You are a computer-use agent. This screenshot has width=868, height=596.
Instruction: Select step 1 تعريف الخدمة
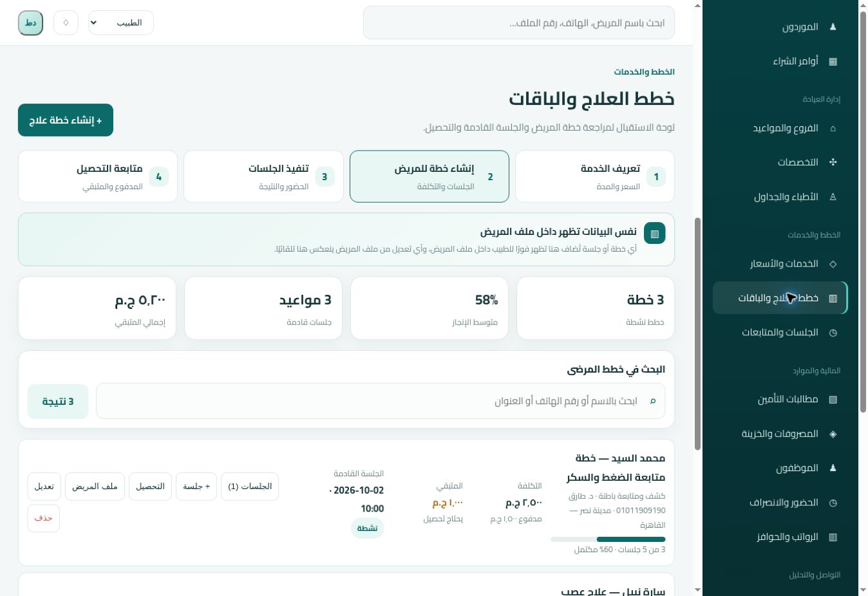pyautogui.click(x=595, y=176)
